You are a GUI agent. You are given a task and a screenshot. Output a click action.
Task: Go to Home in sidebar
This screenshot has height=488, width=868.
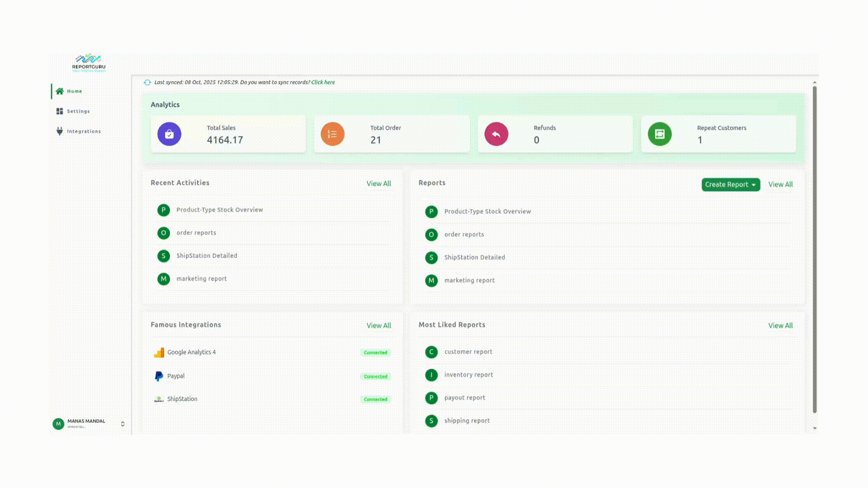coord(74,91)
